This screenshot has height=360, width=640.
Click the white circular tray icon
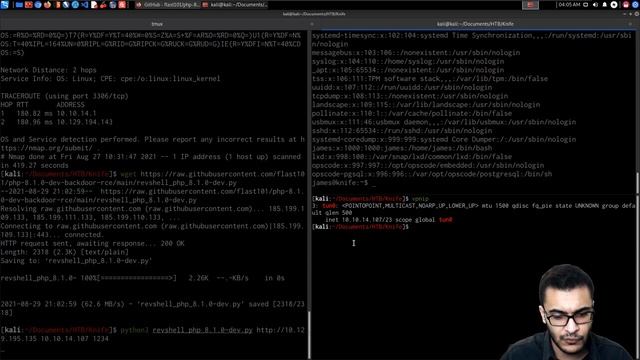(614, 5)
